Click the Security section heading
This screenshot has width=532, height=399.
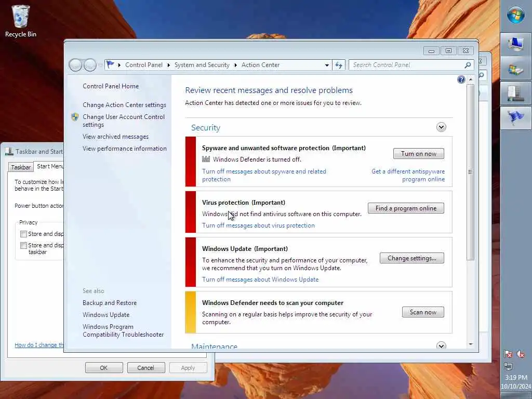click(206, 128)
